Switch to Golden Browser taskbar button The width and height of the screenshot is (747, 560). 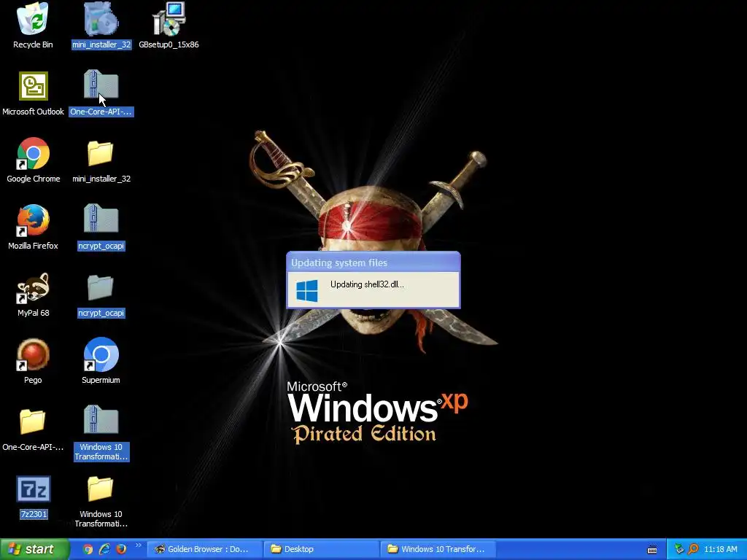(x=204, y=549)
